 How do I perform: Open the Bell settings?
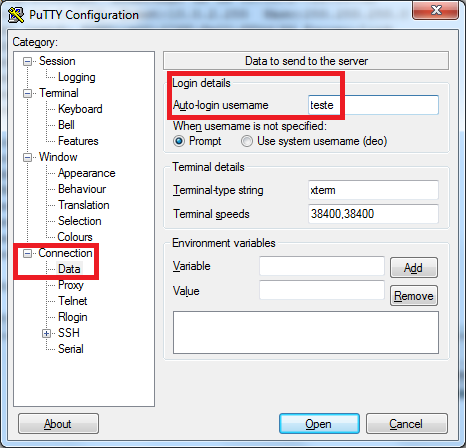click(x=66, y=125)
